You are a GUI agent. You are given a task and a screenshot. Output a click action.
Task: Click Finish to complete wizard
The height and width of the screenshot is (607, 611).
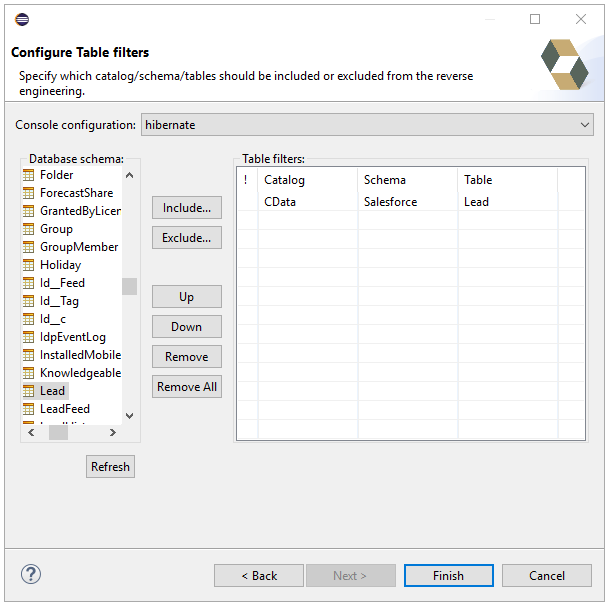[449, 575]
